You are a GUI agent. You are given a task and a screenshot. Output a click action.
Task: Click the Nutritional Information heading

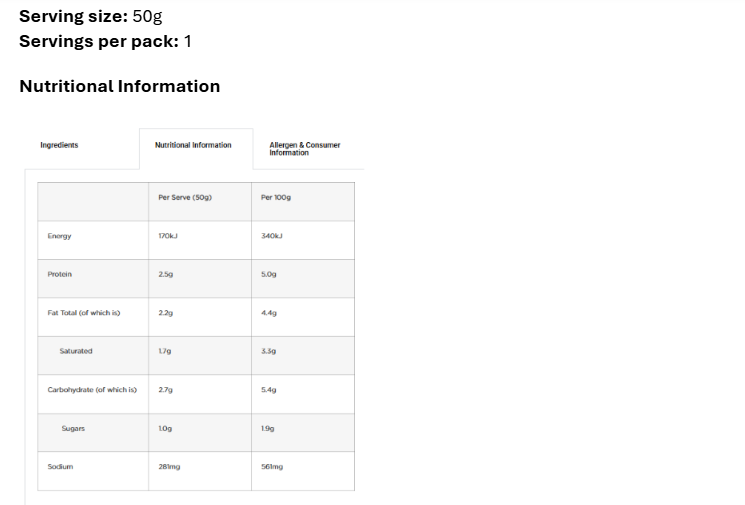[120, 86]
